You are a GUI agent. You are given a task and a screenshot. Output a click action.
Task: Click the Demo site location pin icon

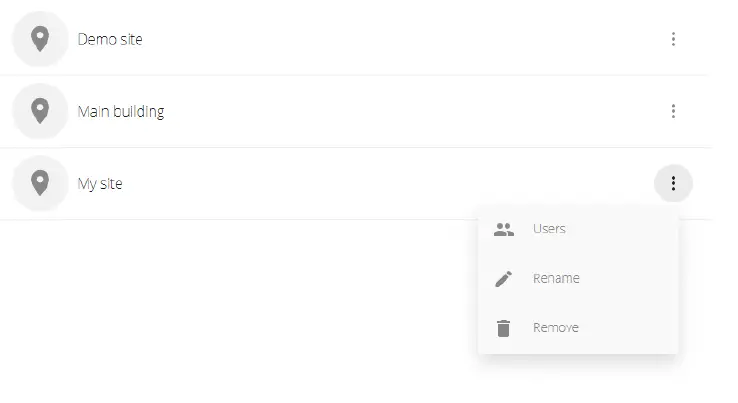click(40, 39)
